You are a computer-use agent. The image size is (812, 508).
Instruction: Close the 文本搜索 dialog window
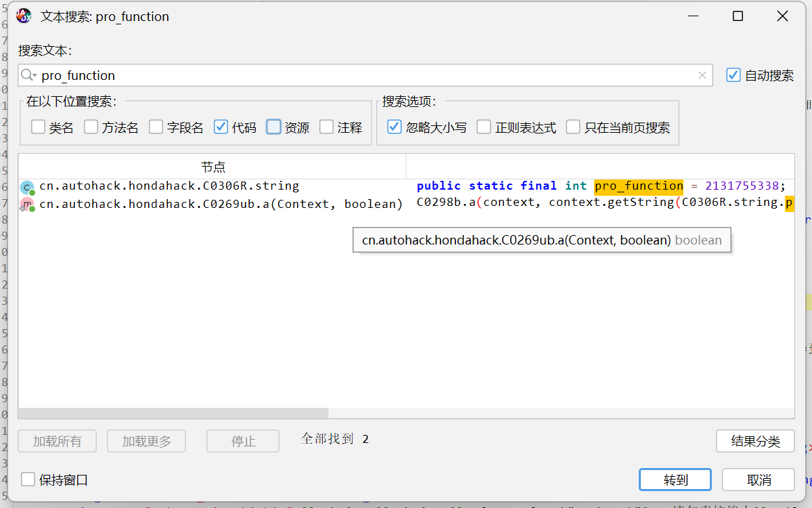coord(783,16)
